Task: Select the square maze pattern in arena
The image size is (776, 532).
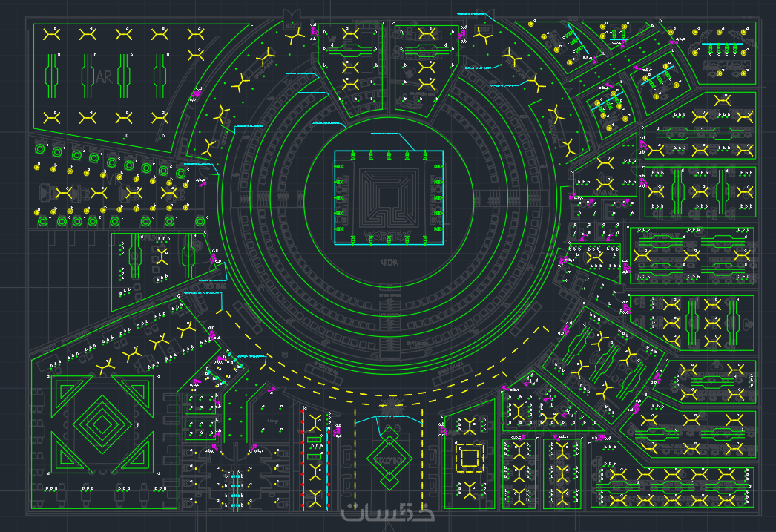Action: 389,197
